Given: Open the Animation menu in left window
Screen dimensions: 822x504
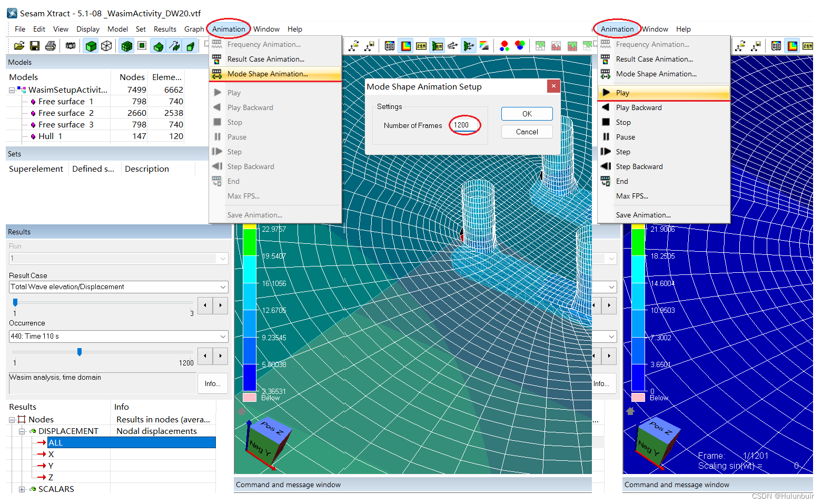Looking at the screenshot, I should pos(229,29).
